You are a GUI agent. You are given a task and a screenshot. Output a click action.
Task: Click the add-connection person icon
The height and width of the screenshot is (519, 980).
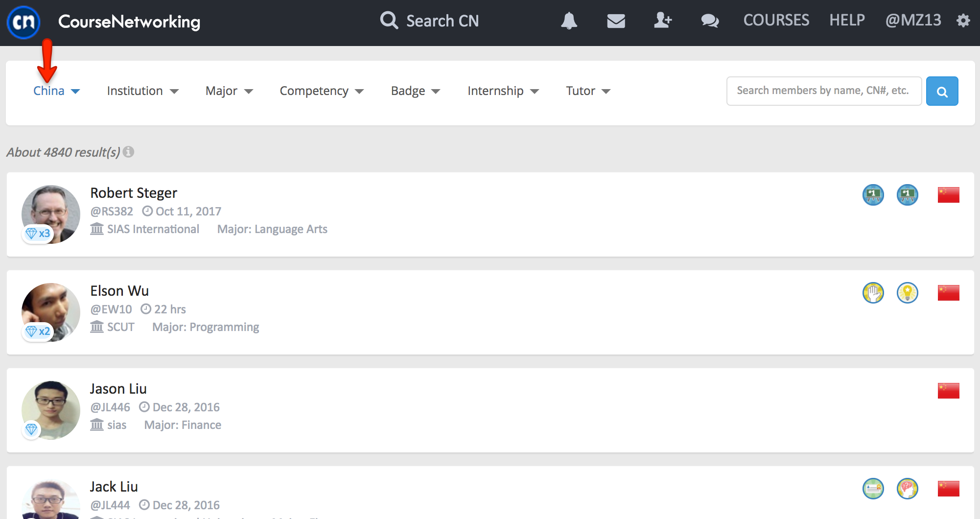pyautogui.click(x=663, y=21)
